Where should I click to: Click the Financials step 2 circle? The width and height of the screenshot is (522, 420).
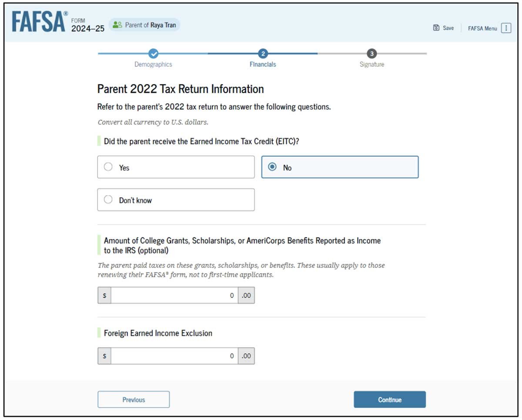coord(263,54)
